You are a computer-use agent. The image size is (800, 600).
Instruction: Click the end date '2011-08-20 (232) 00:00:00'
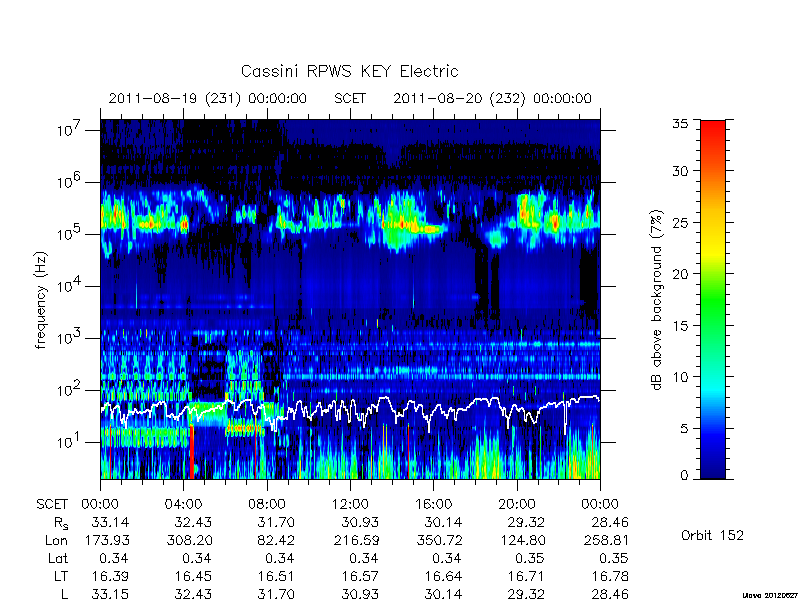click(x=492, y=98)
